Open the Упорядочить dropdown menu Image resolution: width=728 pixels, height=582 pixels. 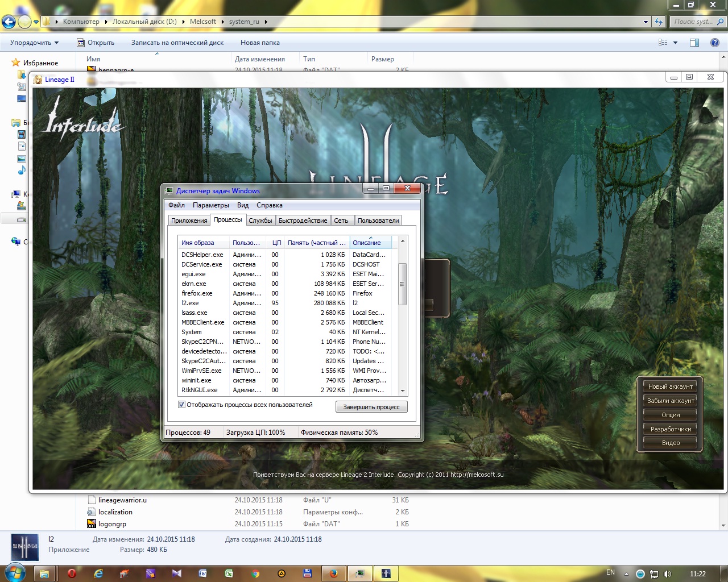coord(34,43)
